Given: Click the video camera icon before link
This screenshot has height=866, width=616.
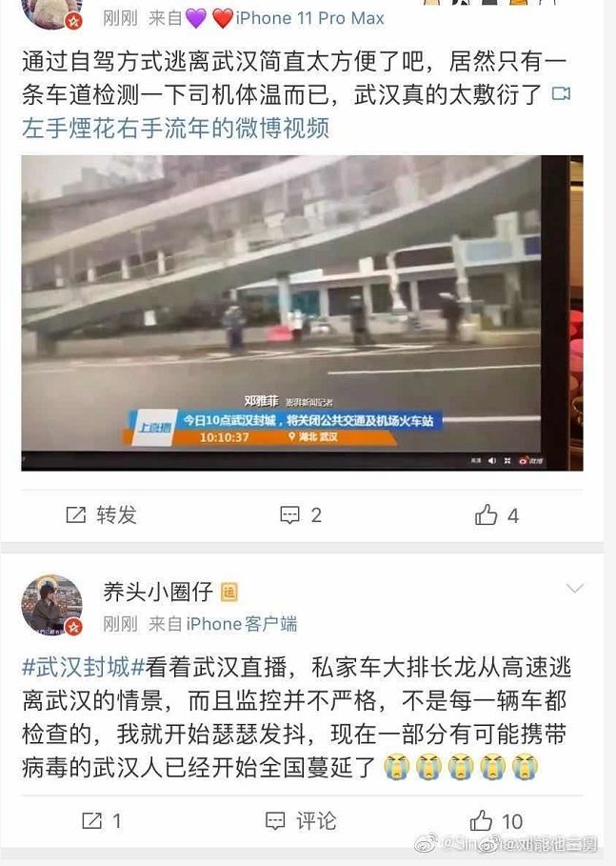Looking at the screenshot, I should [561, 93].
